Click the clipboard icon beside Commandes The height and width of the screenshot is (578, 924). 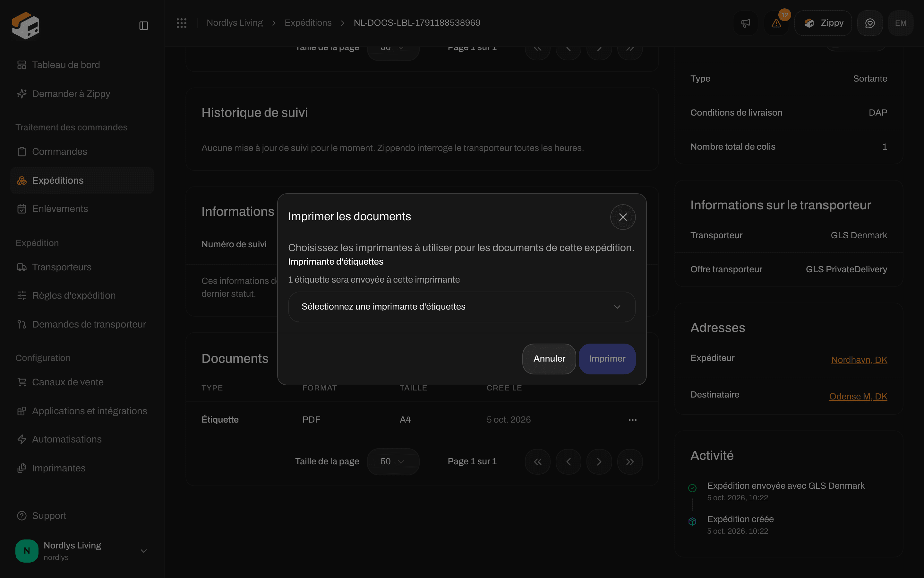pyautogui.click(x=22, y=152)
